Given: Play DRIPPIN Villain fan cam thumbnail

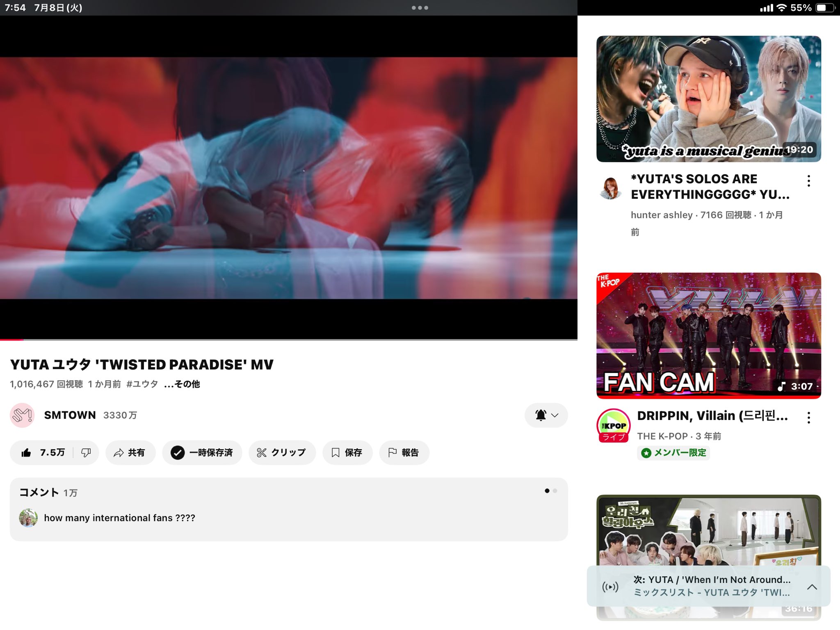Looking at the screenshot, I should (x=708, y=336).
